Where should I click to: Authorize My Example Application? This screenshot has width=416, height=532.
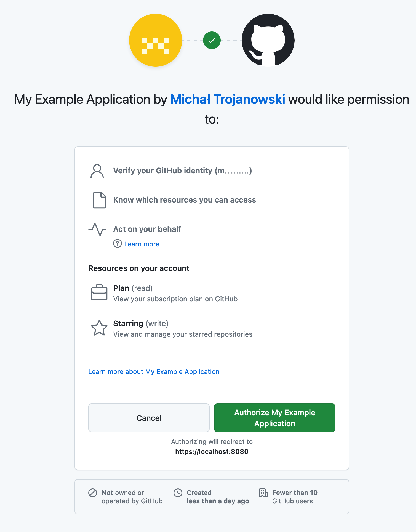[x=275, y=418]
